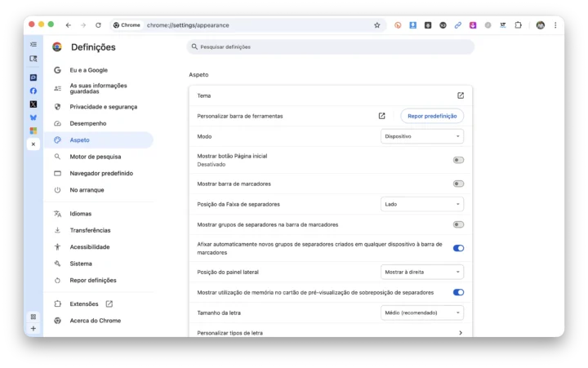588x368 pixels.
Task: Enable Mostrar botão Página inicial toggle
Action: click(x=458, y=160)
